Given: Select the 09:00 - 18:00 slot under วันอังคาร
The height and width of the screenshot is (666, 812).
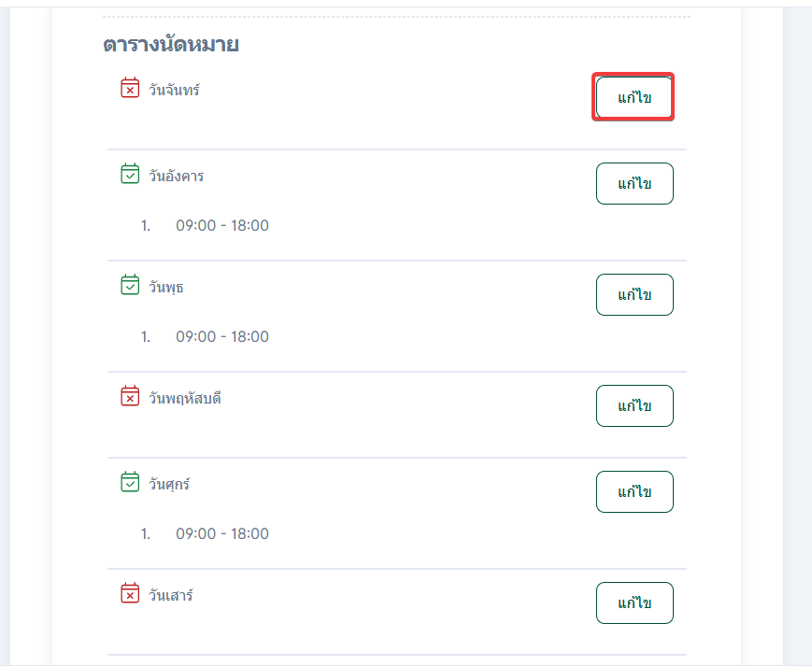Looking at the screenshot, I should [222, 225].
